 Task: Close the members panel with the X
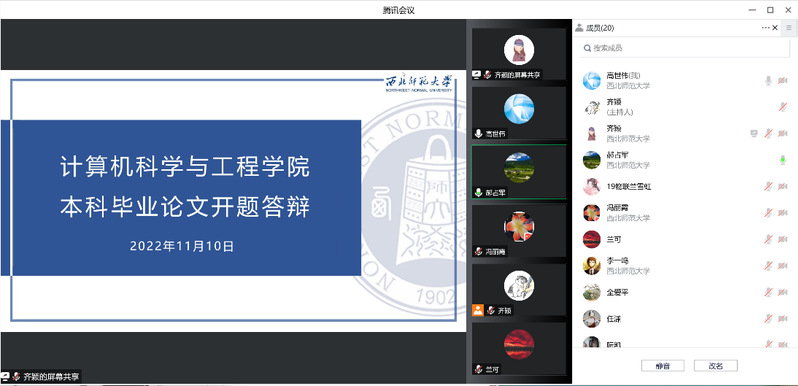click(775, 28)
